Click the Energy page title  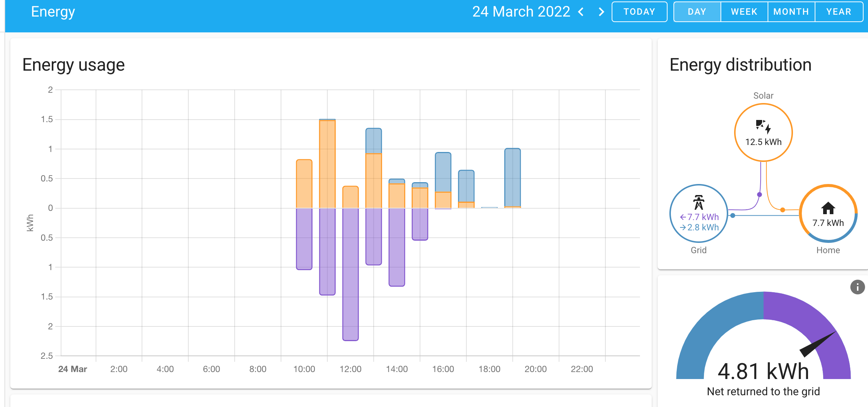pos(53,12)
